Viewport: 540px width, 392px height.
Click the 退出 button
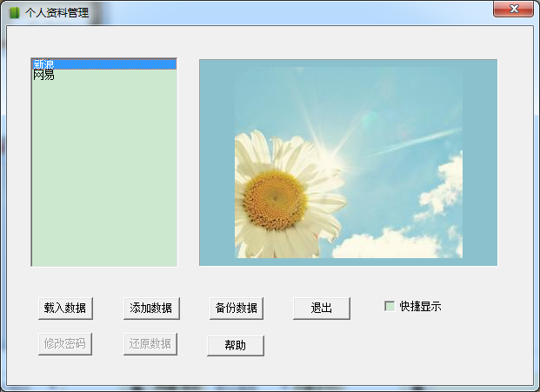[322, 309]
